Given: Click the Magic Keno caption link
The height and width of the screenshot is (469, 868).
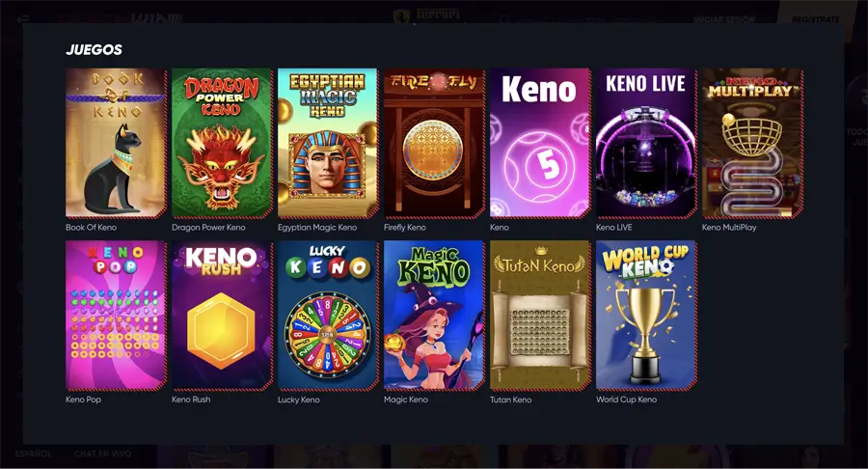Looking at the screenshot, I should 406,400.
